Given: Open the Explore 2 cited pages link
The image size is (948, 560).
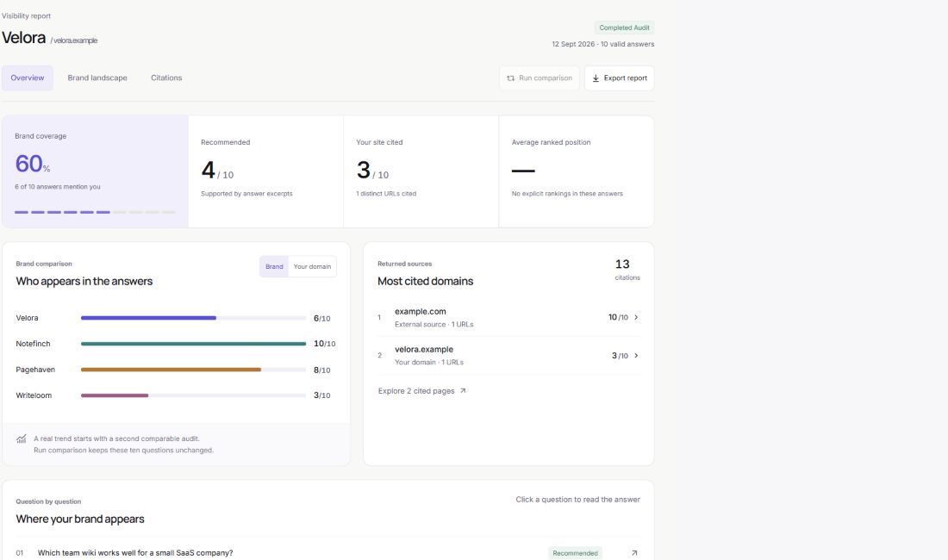Looking at the screenshot, I should [421, 391].
